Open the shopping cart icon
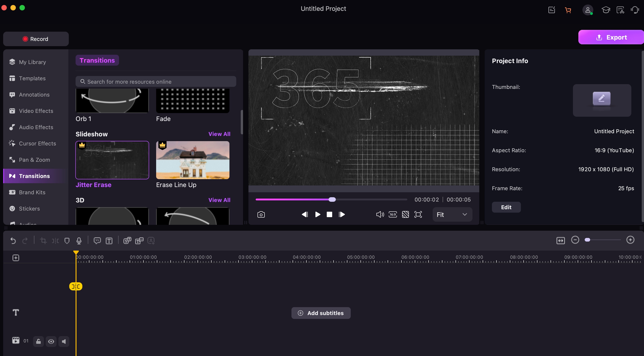Viewport: 644px width, 356px height. tap(568, 10)
